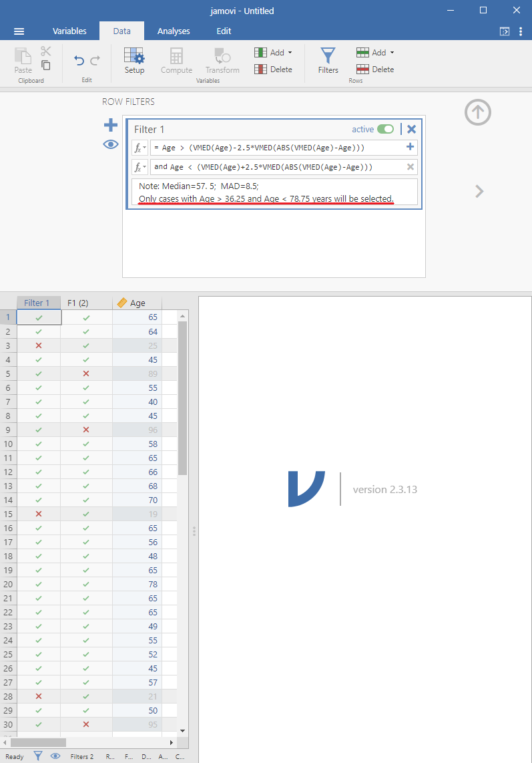The width and height of the screenshot is (532, 763).
Task: Open function menu for first filter formula
Action: pos(140,148)
